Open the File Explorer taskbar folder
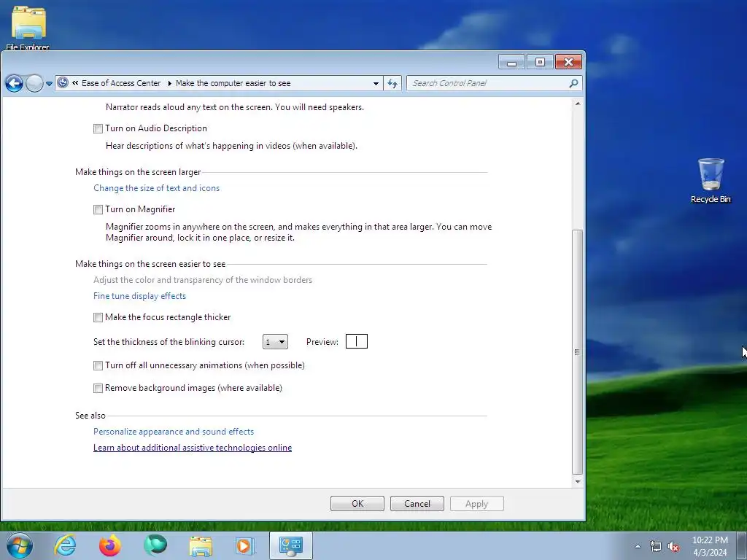 click(201, 546)
